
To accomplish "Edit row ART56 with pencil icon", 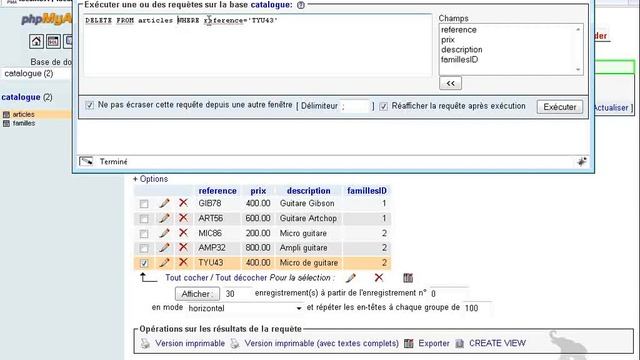I will (x=164, y=218).
